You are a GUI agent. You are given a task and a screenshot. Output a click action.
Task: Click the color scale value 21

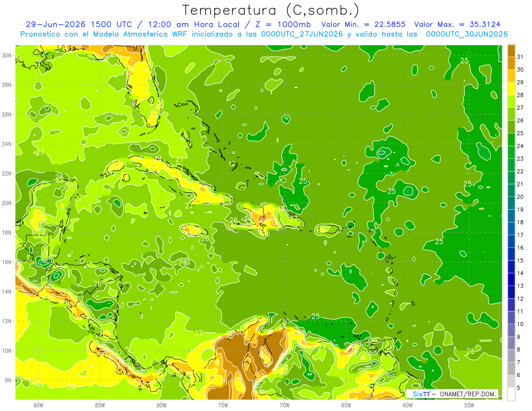tap(520, 184)
